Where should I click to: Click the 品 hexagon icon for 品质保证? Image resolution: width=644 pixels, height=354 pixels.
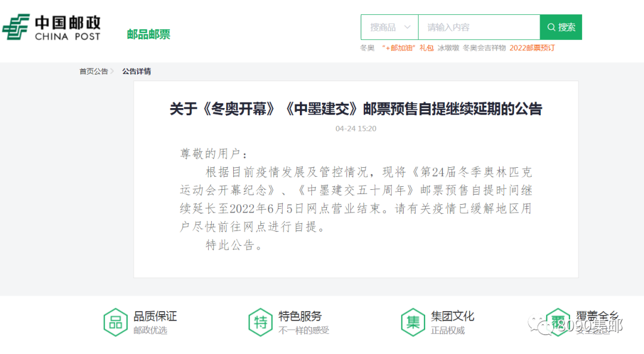point(116,322)
